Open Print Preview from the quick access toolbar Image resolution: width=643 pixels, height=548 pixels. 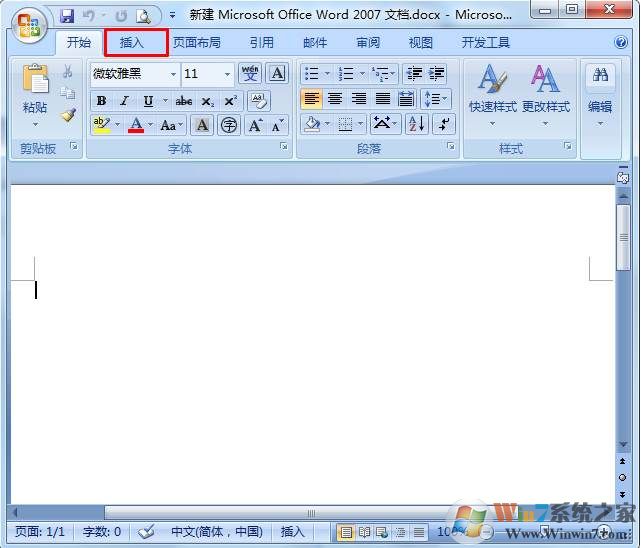144,16
